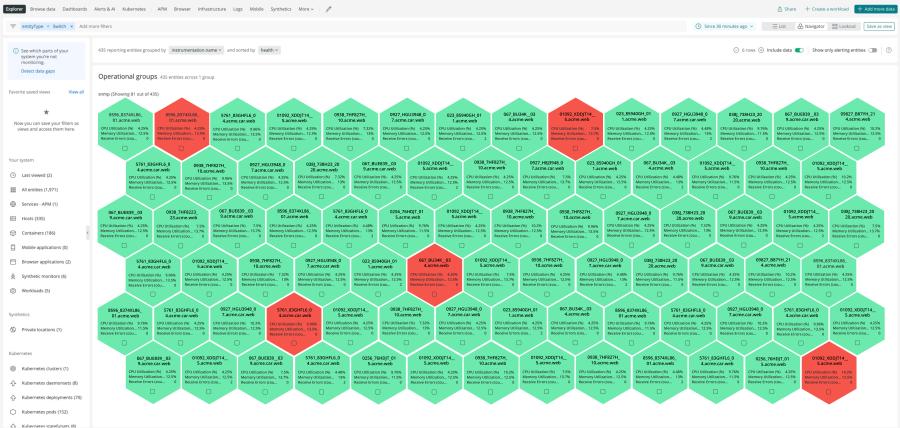Image resolution: width=900 pixels, height=428 pixels.
Task: Click the Kubernetes clusters icon
Action: (13, 369)
